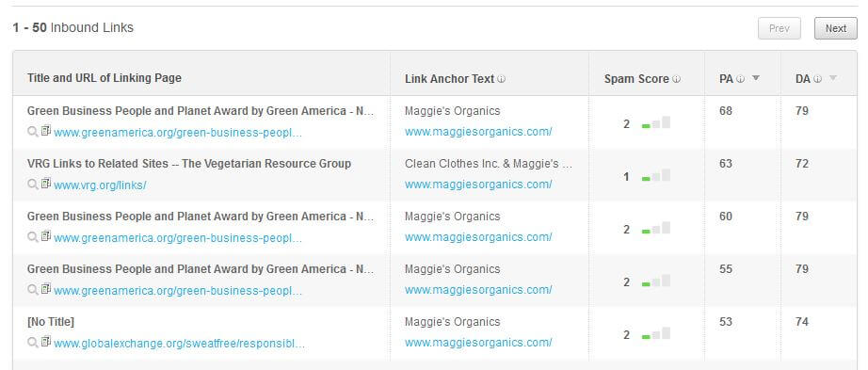Viewport: 868px width, 370px height.
Task: Click info icon beside DA column header
Action: coord(817,79)
